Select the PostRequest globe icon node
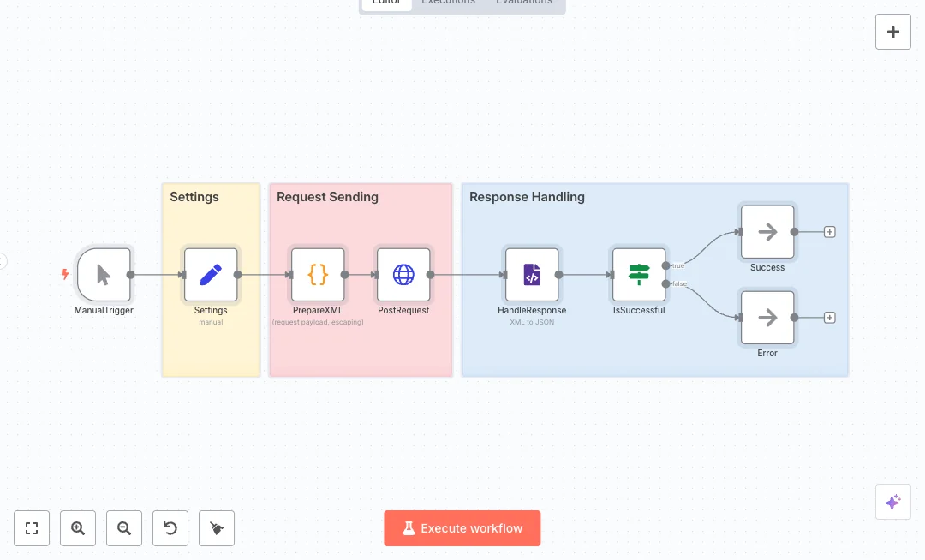 (x=403, y=275)
